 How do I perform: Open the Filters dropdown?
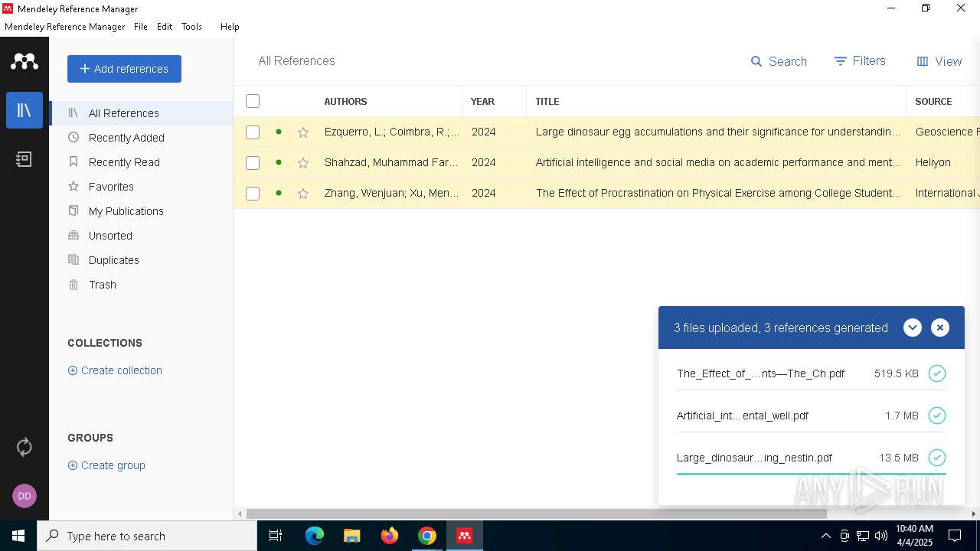click(860, 61)
